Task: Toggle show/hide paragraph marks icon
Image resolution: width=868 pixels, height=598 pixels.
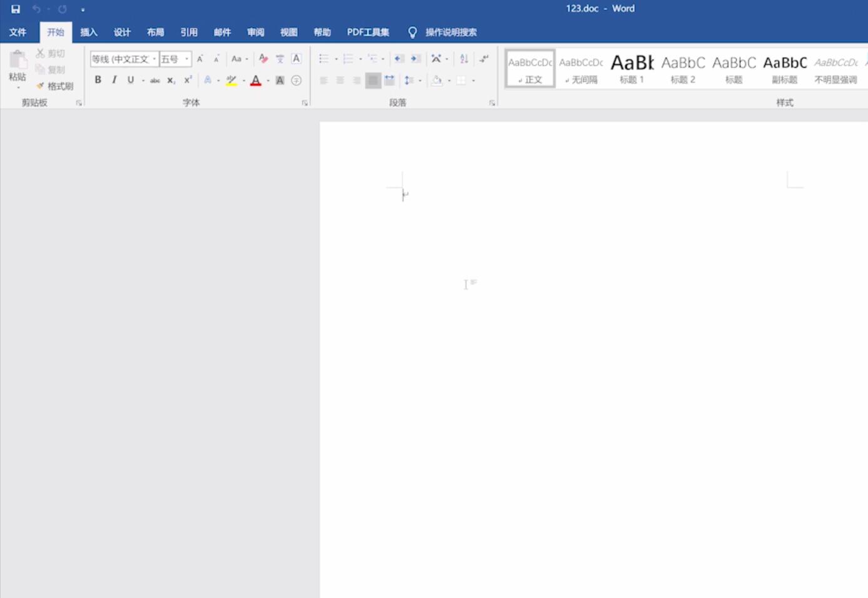Action: 484,59
